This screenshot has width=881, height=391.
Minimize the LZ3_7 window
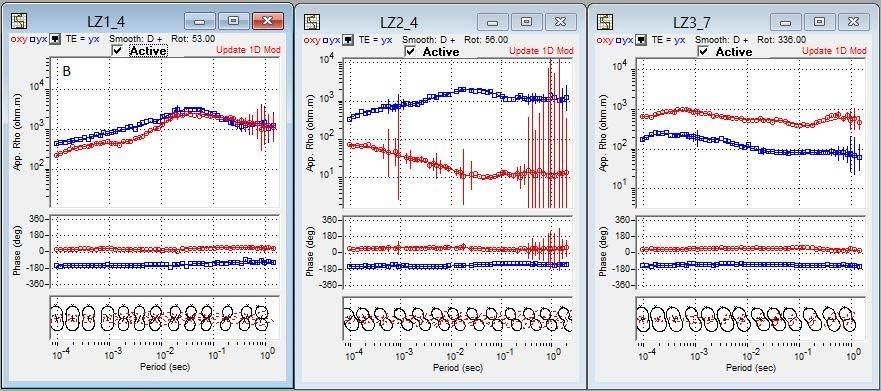click(785, 22)
